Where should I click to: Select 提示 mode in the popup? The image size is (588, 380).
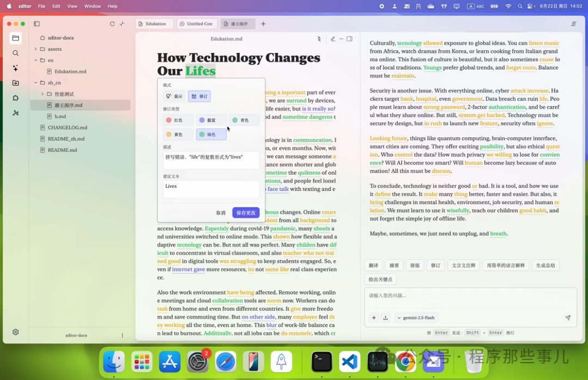[174, 96]
